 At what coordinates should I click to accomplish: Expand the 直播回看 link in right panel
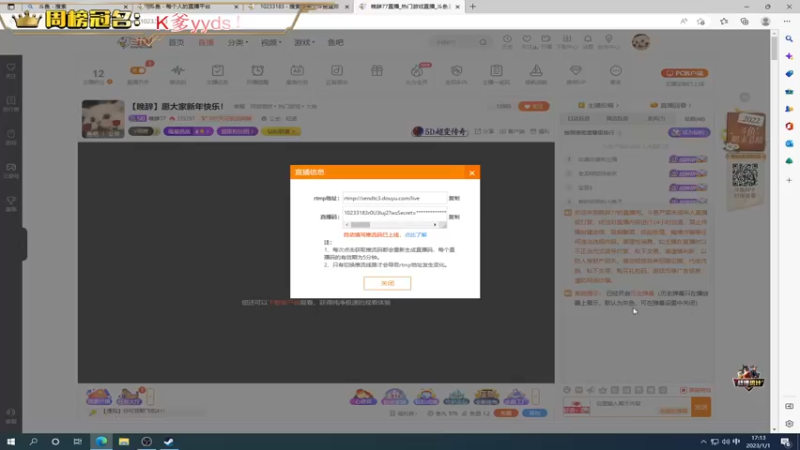point(670,105)
